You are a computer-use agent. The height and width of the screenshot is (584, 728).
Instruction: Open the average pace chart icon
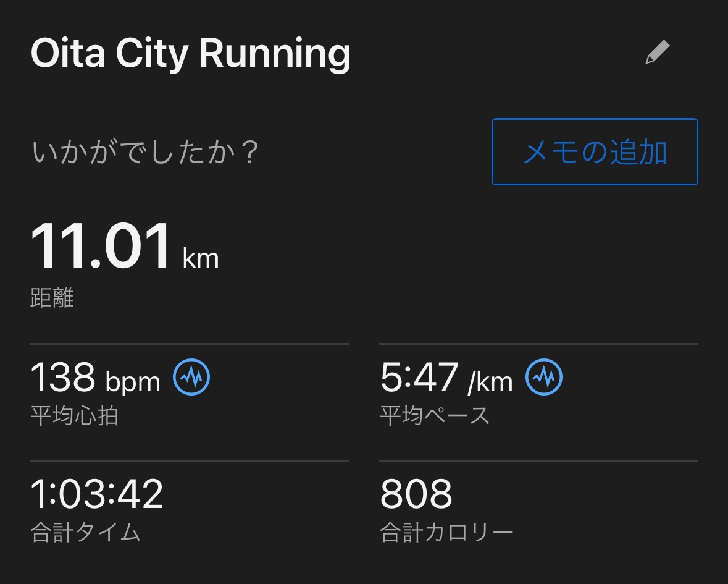[x=544, y=377]
